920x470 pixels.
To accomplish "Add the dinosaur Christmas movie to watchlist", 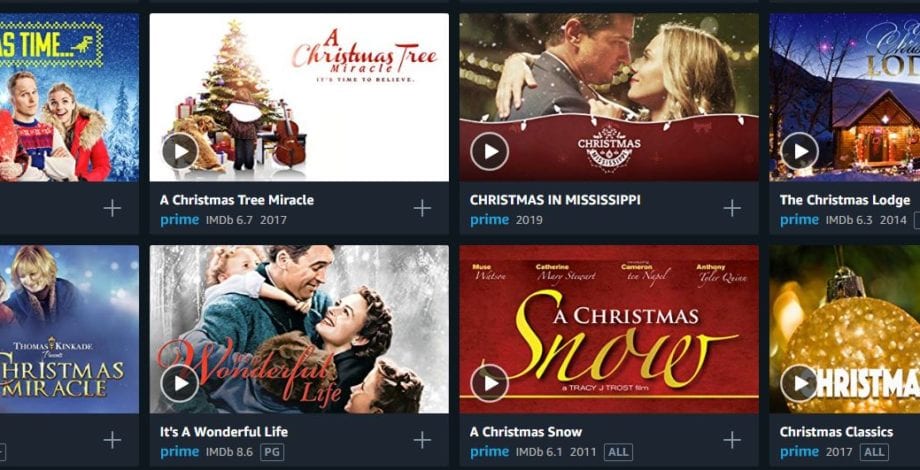I will 112,208.
